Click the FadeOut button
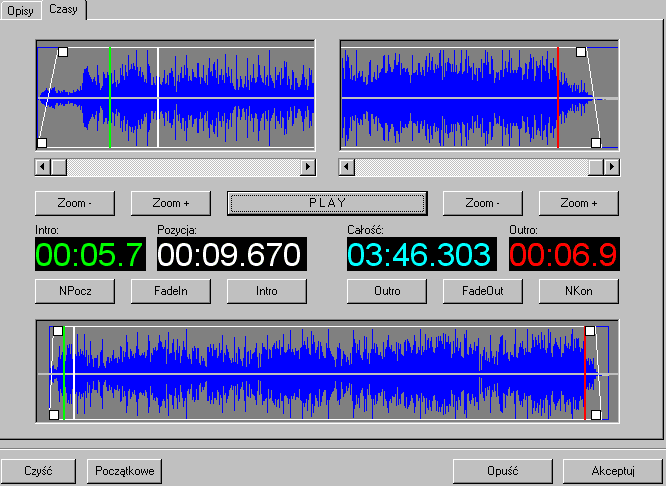The height and width of the screenshot is (486, 666). point(483,291)
